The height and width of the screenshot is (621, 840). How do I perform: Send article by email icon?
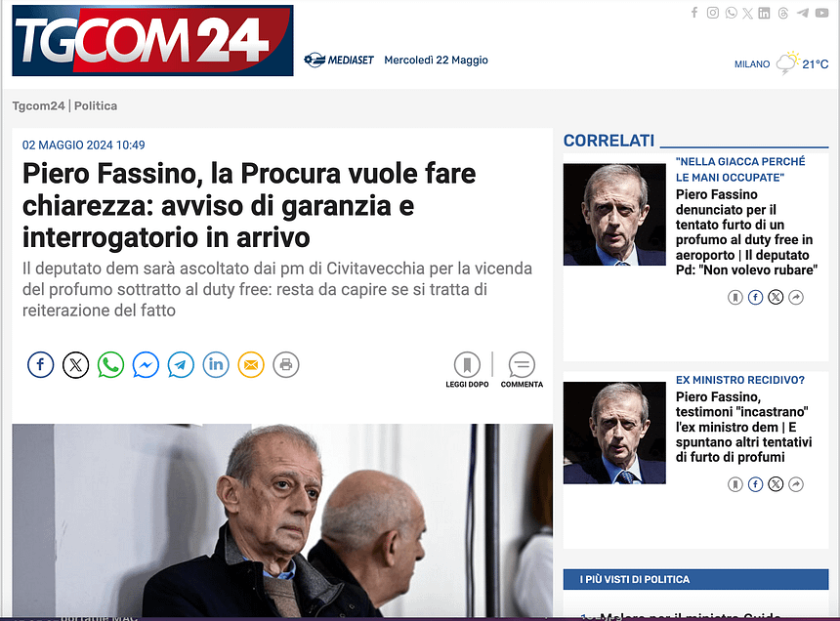pos(251,364)
